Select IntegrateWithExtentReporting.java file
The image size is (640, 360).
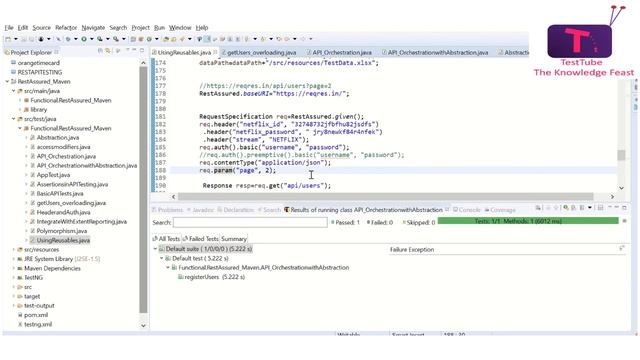pos(78,222)
